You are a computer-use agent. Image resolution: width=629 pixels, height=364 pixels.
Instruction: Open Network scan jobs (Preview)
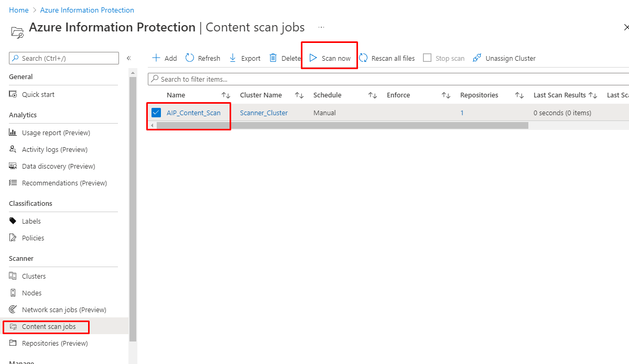pos(64,310)
